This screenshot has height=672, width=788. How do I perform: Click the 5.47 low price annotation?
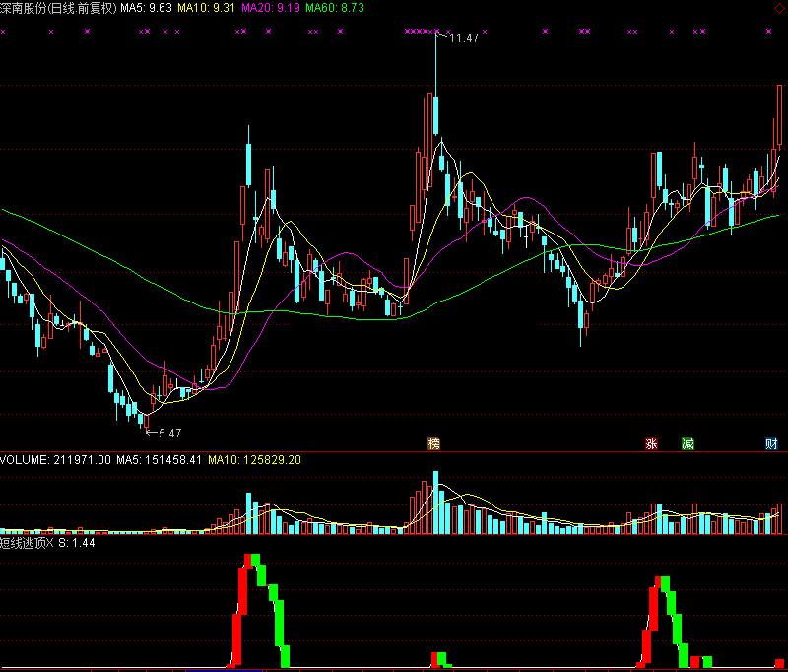point(169,434)
